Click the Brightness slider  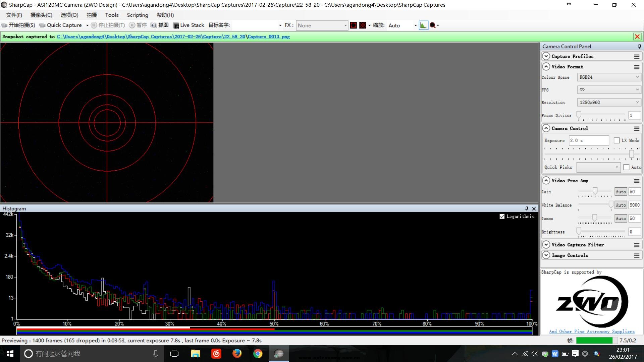coord(601,231)
